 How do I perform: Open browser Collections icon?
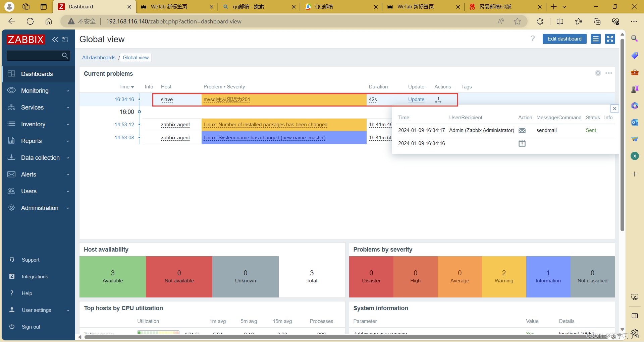[x=597, y=21]
